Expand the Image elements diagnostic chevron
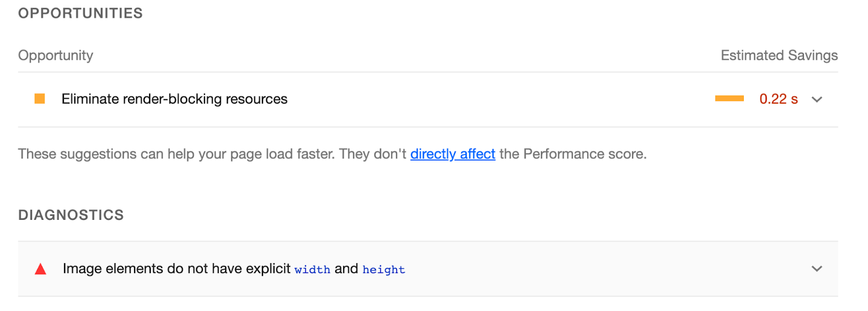 816,269
